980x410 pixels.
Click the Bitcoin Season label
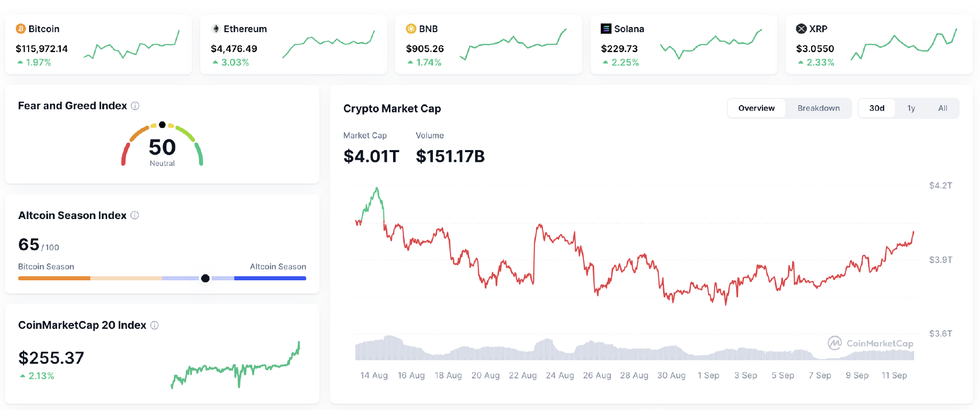[x=46, y=267]
